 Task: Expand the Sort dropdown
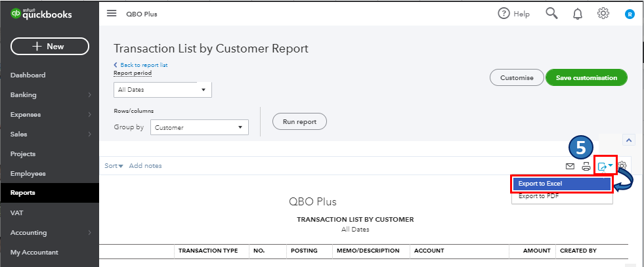click(x=114, y=166)
